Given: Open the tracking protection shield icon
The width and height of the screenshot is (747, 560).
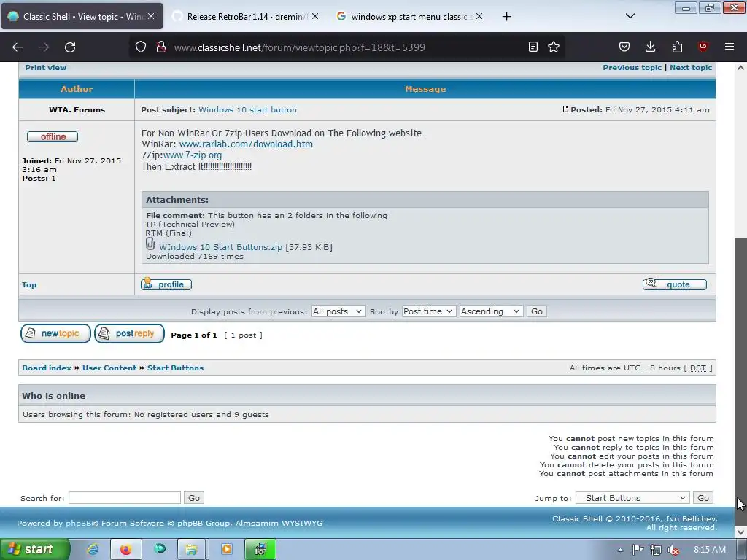Looking at the screenshot, I should pos(141,47).
